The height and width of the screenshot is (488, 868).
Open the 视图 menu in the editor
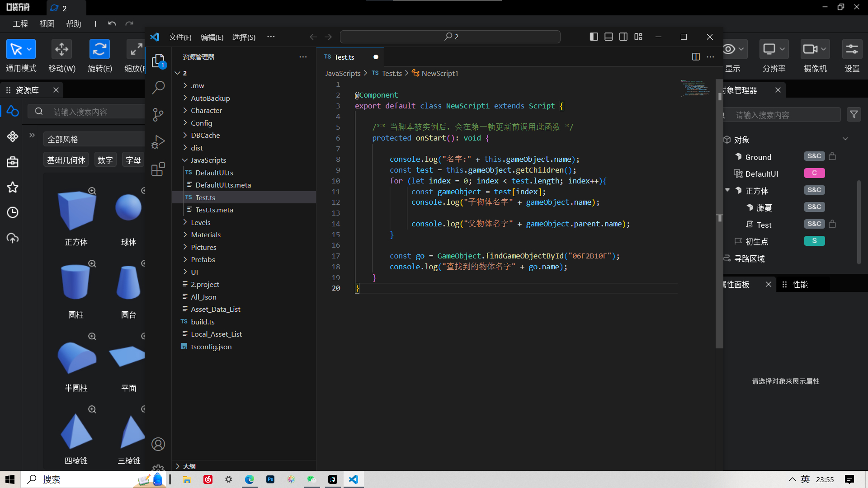(x=47, y=23)
